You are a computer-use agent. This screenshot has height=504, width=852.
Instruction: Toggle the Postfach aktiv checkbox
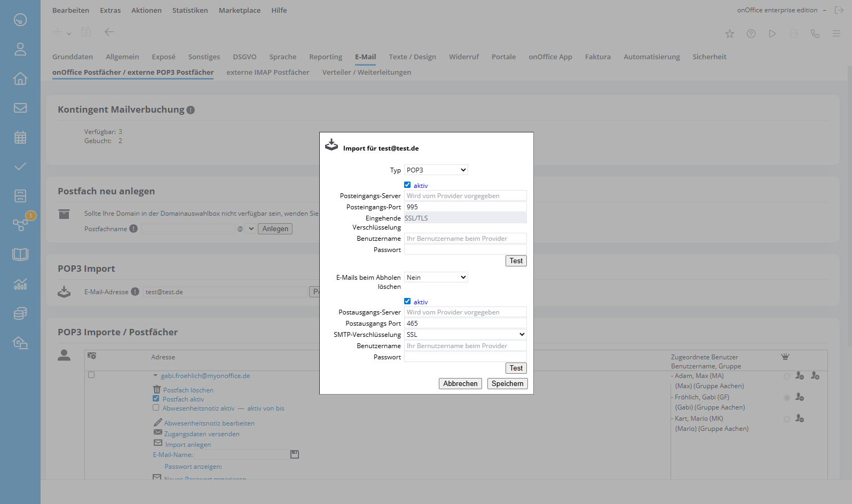click(156, 398)
